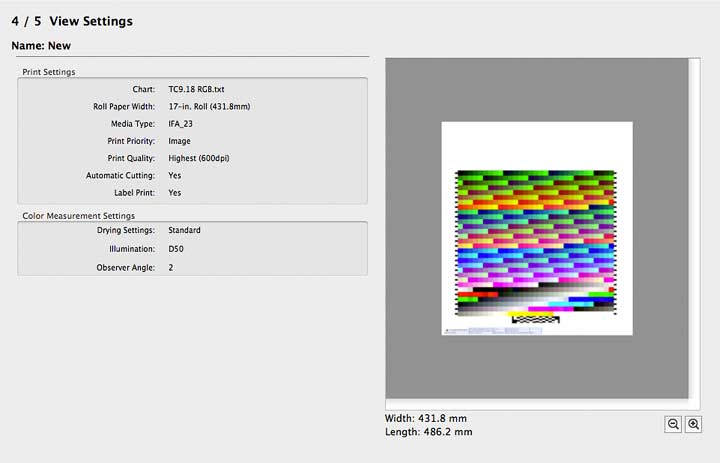Select the Roll Paper Width: label
This screenshot has height=463, width=720.
124,107
